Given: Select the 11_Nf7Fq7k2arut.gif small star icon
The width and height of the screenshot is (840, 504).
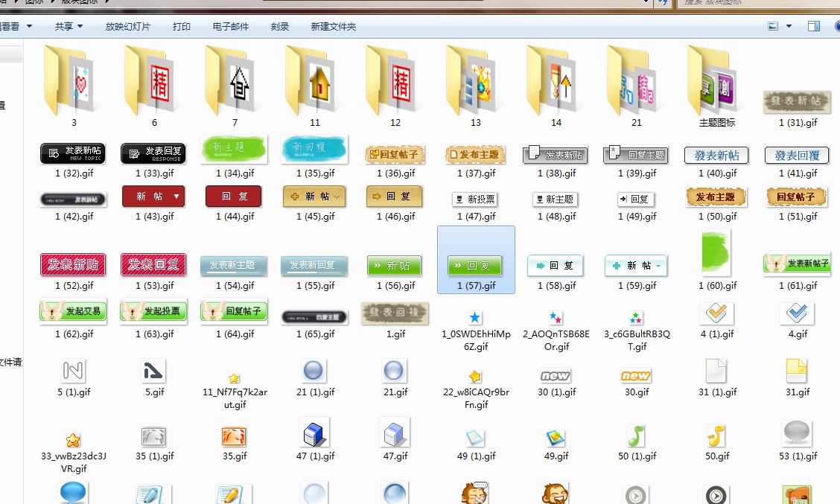Looking at the screenshot, I should (x=234, y=378).
